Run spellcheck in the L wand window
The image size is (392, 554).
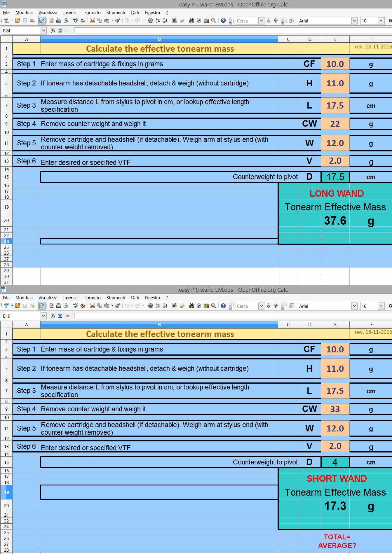click(76, 21)
